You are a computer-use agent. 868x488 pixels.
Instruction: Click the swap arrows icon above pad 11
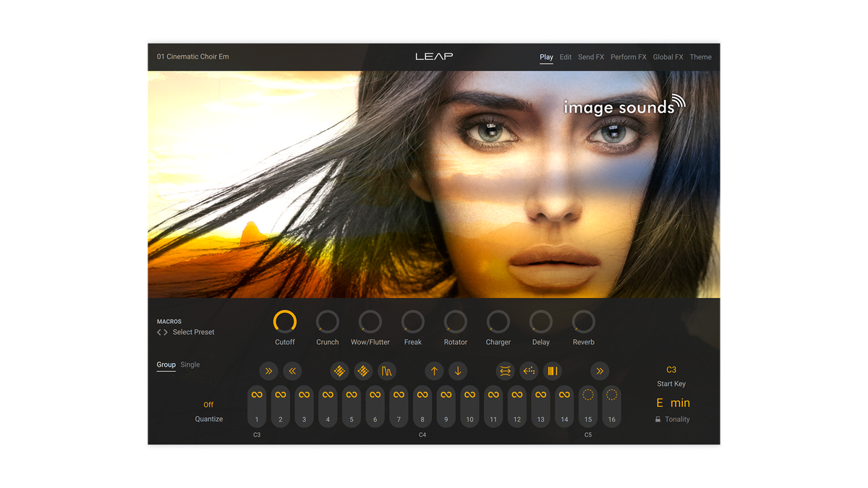[505, 371]
